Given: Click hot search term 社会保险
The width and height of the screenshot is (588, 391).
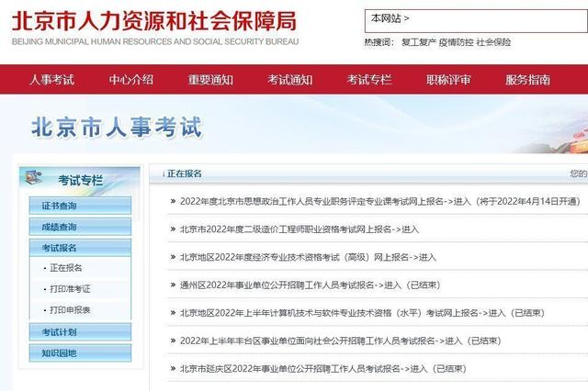Looking at the screenshot, I should click(x=493, y=42).
